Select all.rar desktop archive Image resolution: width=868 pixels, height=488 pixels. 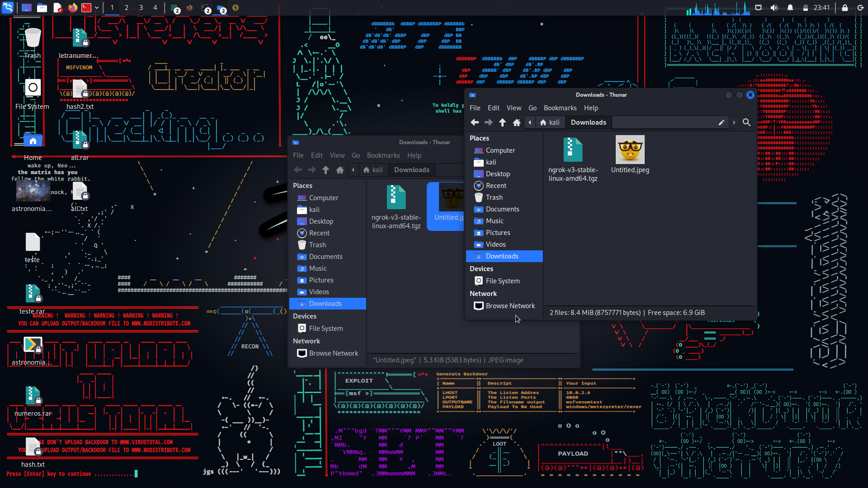click(x=80, y=145)
